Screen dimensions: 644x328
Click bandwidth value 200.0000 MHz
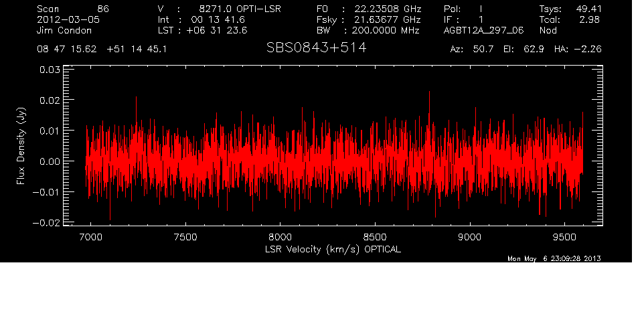[x=385, y=30]
